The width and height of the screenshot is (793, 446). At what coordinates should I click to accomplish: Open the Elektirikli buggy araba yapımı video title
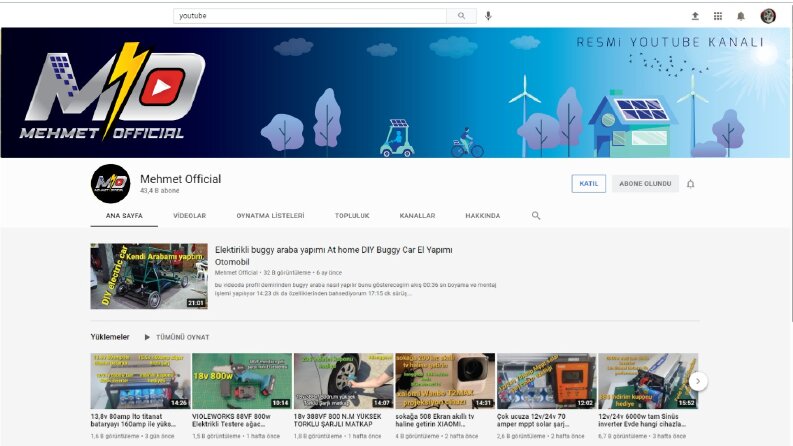[x=334, y=255]
